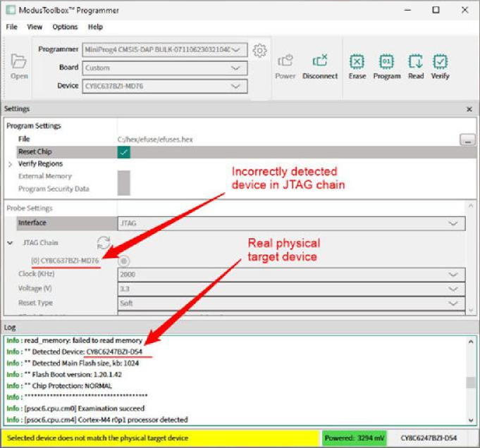
Task: Open the Options menu
Action: pyautogui.click(x=65, y=27)
